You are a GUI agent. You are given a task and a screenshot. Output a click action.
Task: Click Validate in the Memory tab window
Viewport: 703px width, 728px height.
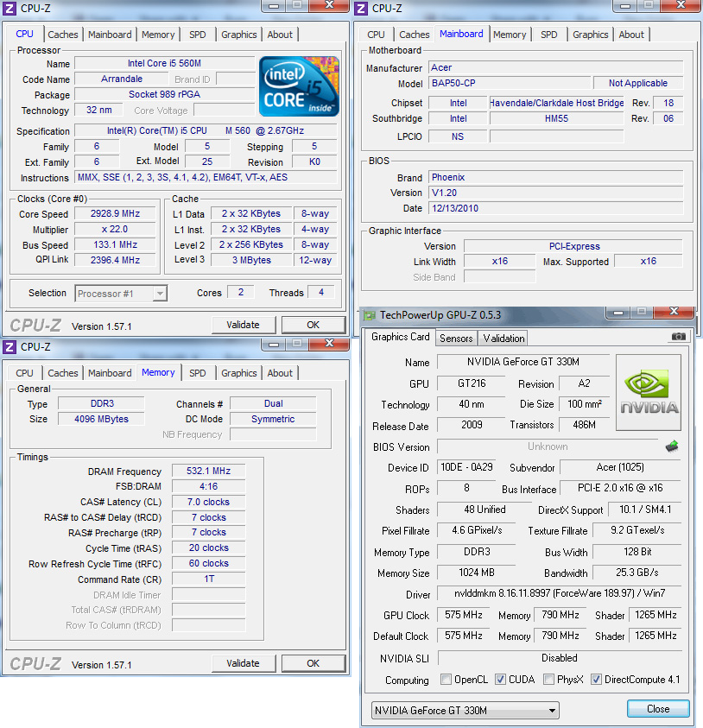coord(244,663)
